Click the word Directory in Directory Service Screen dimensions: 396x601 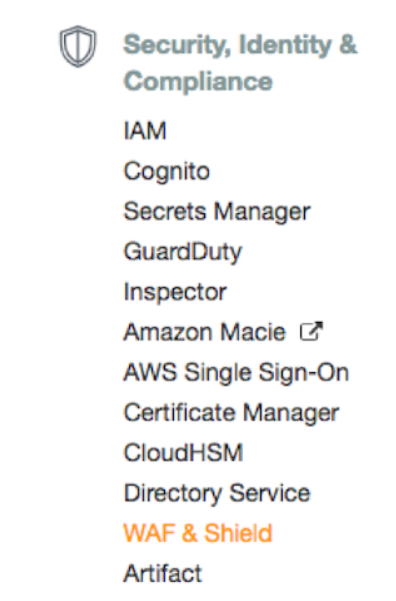(x=173, y=493)
